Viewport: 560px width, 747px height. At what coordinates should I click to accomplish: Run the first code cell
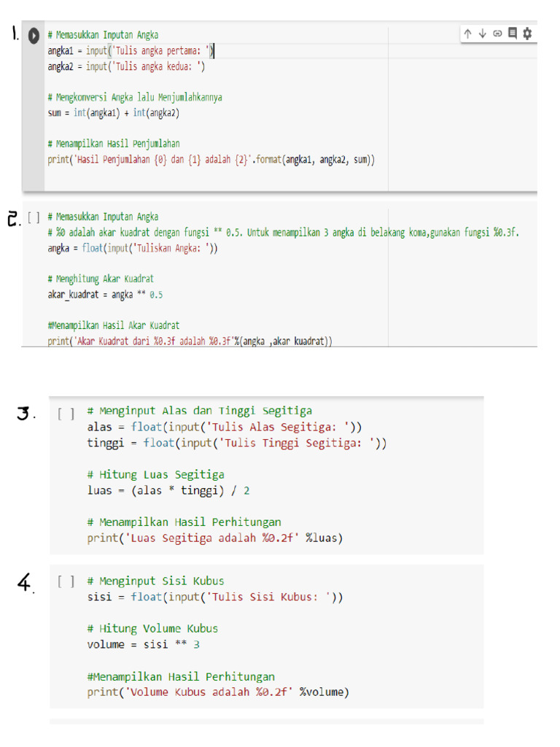pyautogui.click(x=34, y=35)
